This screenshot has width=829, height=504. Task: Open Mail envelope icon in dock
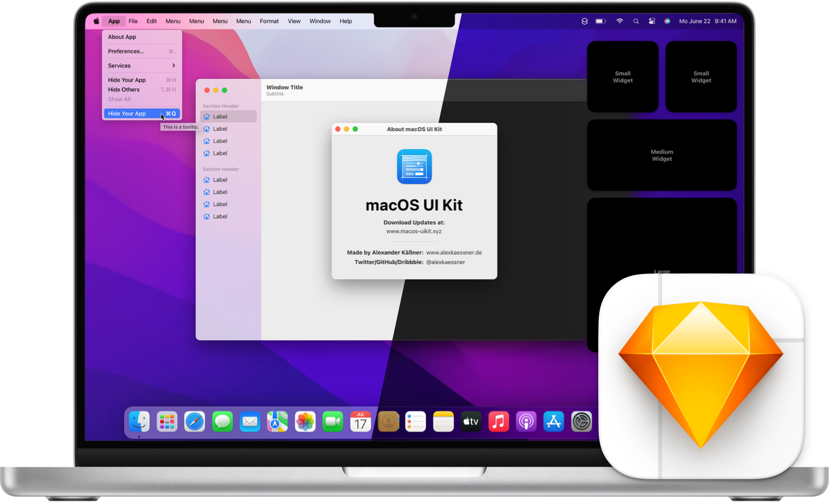[250, 422]
